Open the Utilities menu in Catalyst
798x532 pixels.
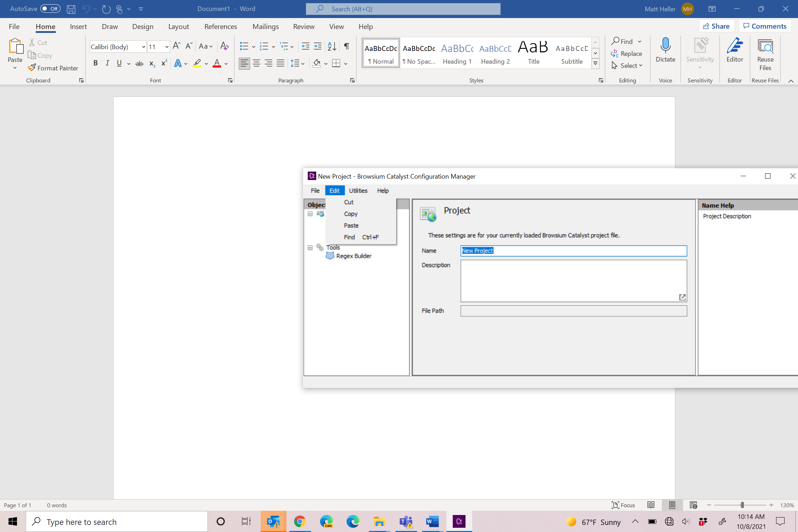point(358,191)
